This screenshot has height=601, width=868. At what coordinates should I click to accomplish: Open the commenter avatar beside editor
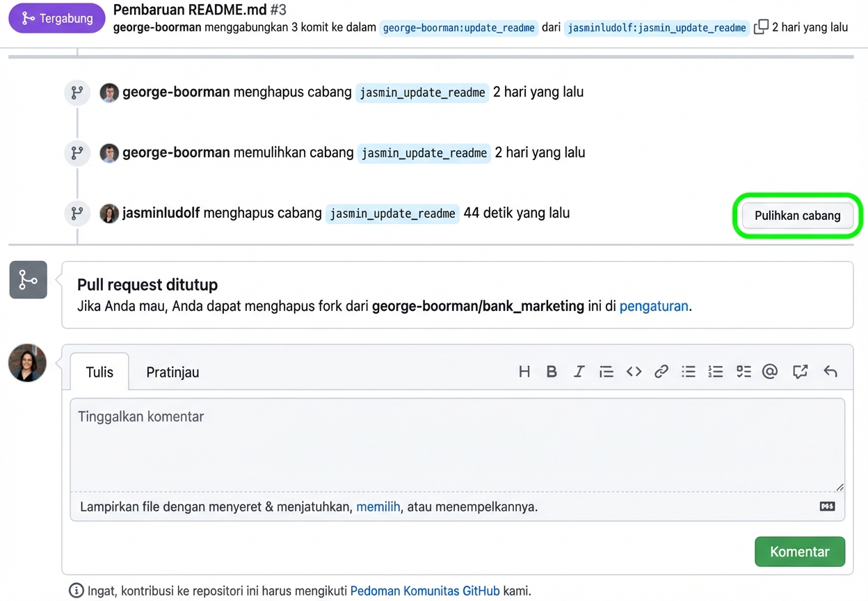[x=27, y=362]
